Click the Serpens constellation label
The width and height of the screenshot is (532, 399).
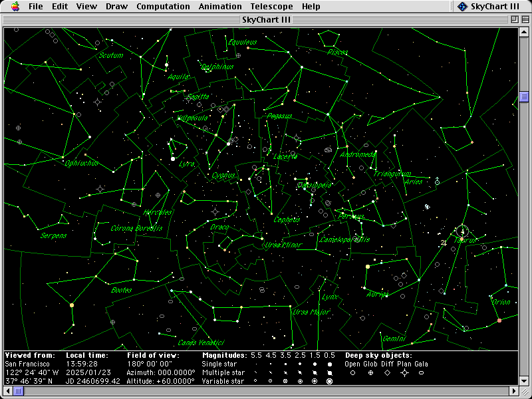(54, 235)
